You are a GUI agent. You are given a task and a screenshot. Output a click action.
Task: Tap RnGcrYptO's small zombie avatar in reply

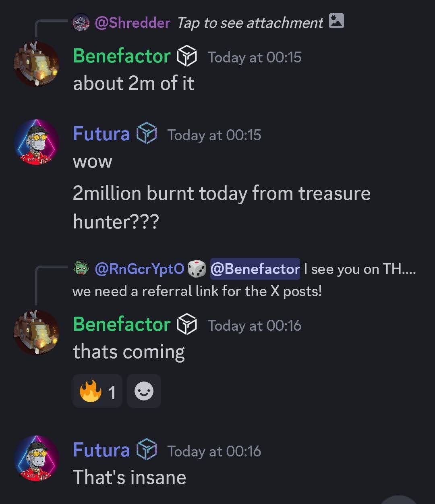[x=81, y=268]
